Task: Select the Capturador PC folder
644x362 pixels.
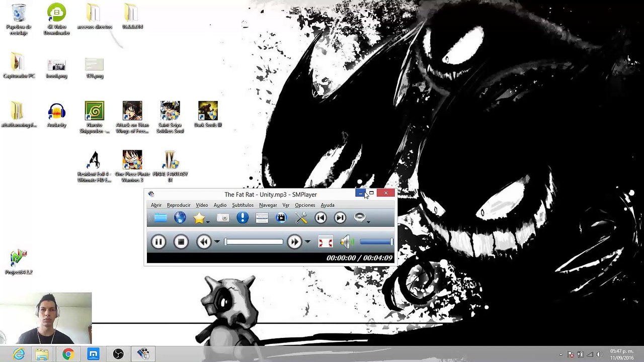Action: [19, 66]
